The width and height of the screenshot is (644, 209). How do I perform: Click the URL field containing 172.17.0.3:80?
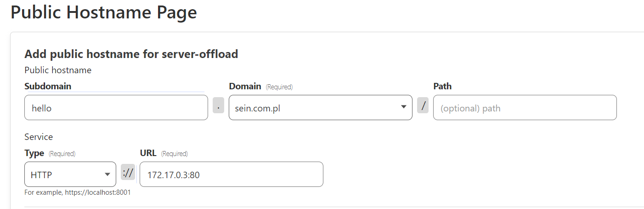[231, 174]
